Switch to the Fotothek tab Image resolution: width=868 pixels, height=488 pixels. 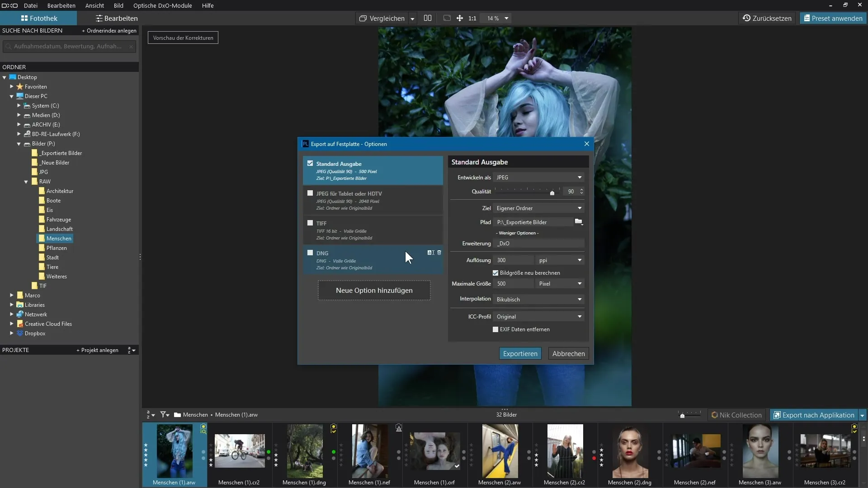coord(38,18)
